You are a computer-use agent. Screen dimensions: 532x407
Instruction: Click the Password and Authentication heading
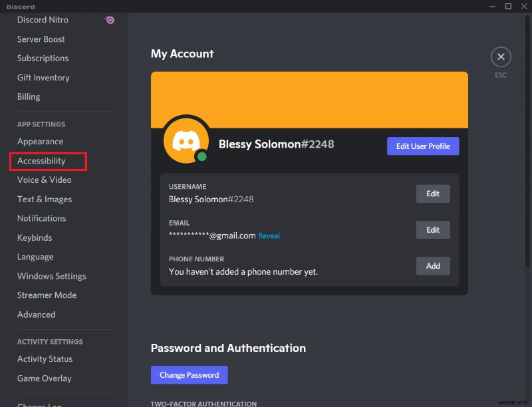(228, 348)
